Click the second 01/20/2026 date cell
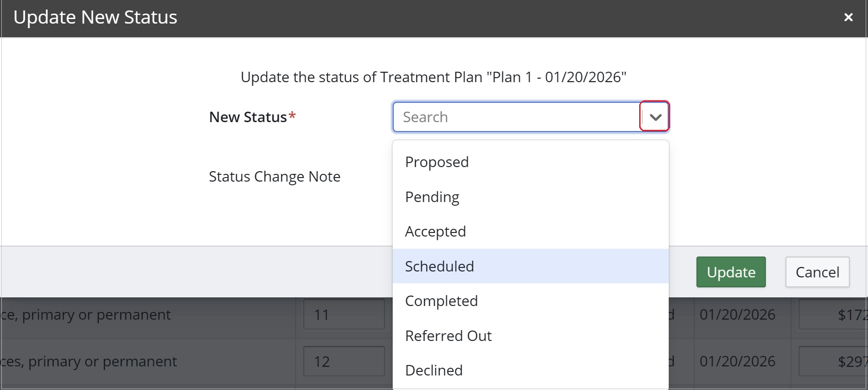 [737, 361]
